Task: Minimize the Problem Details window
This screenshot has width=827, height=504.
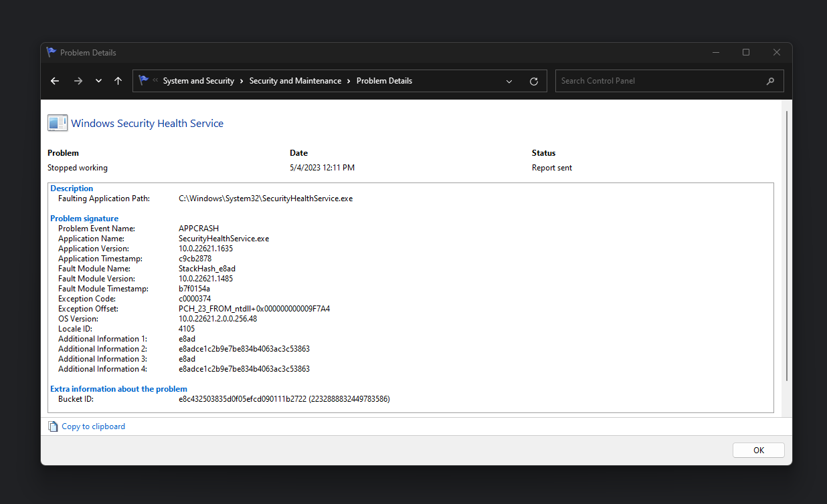Action: click(x=715, y=52)
